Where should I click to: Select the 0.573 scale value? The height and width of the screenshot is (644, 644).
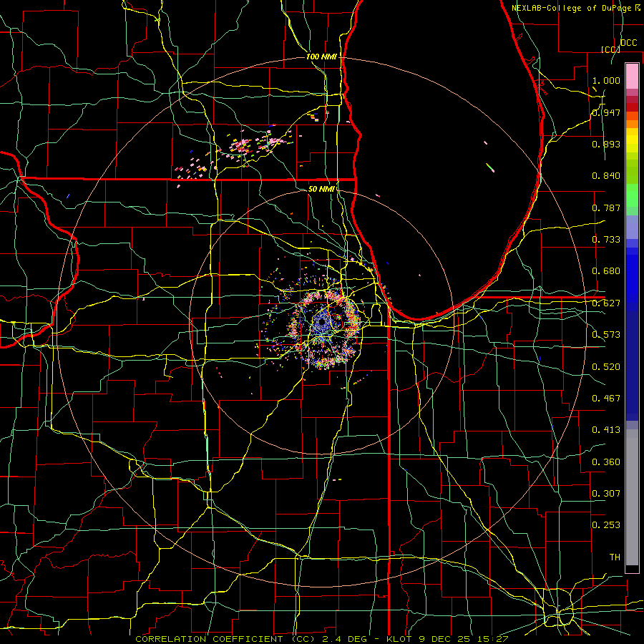click(606, 335)
